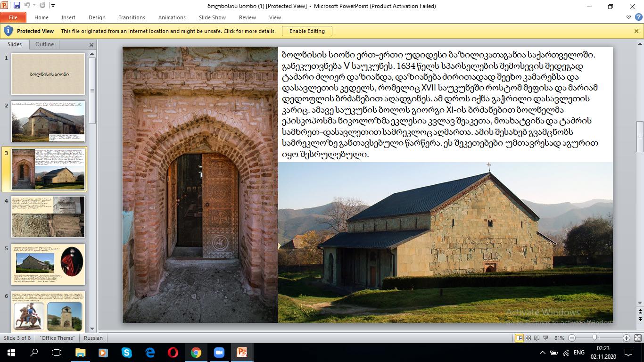Click the PowerPoint application icon in title bar

tap(6, 6)
